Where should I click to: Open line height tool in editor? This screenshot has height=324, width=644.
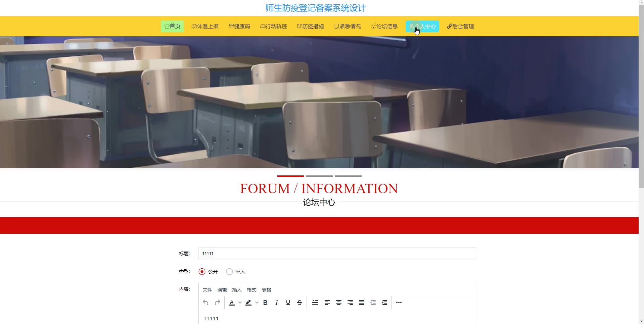[x=315, y=303]
